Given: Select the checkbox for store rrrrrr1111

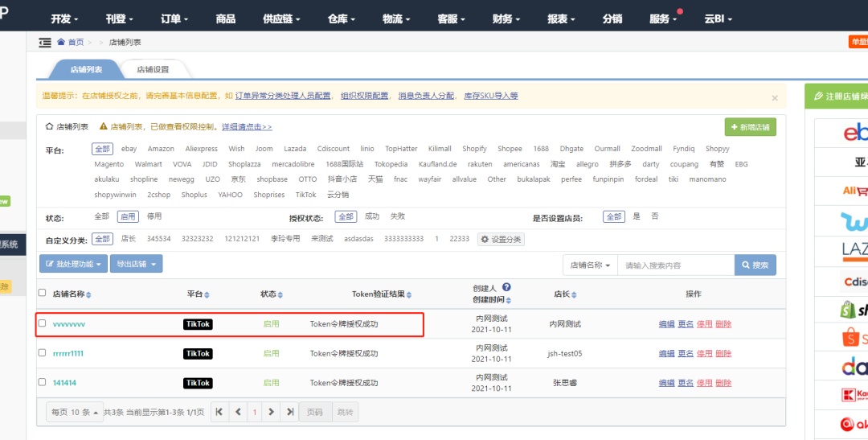Looking at the screenshot, I should coord(43,353).
